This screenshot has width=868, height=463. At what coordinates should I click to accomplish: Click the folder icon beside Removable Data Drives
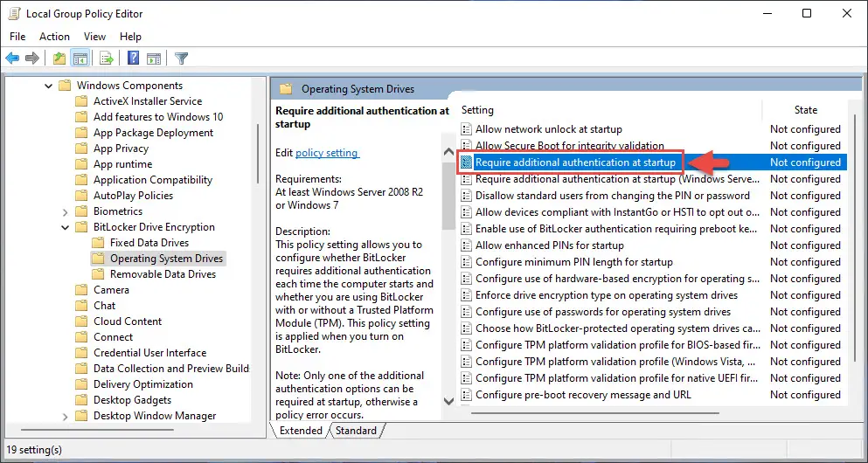coord(98,274)
